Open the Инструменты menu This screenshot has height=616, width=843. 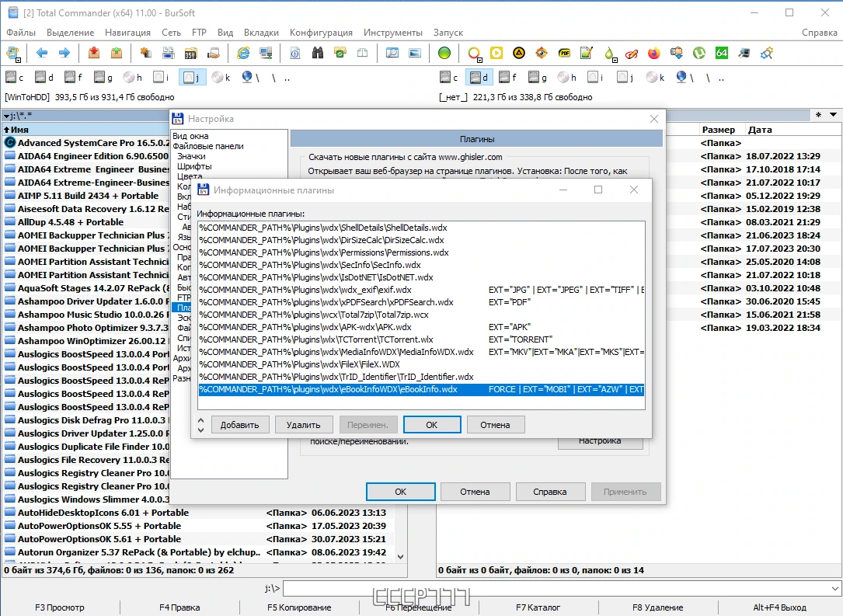coord(393,33)
